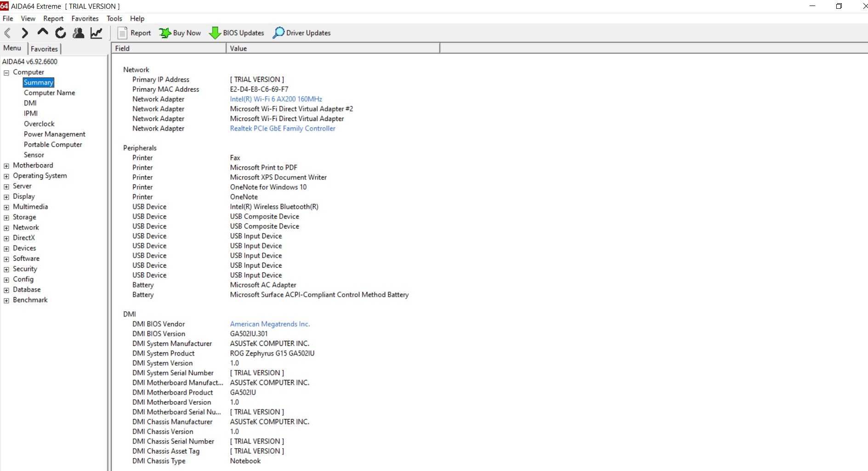Open the File menu
This screenshot has height=471, width=868.
8,18
